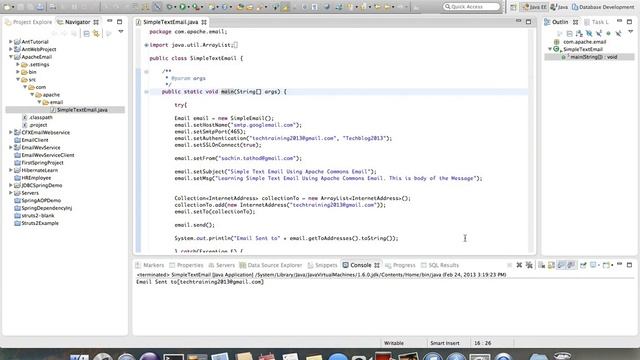
Task: Open the Markers tab
Action: (x=149, y=265)
